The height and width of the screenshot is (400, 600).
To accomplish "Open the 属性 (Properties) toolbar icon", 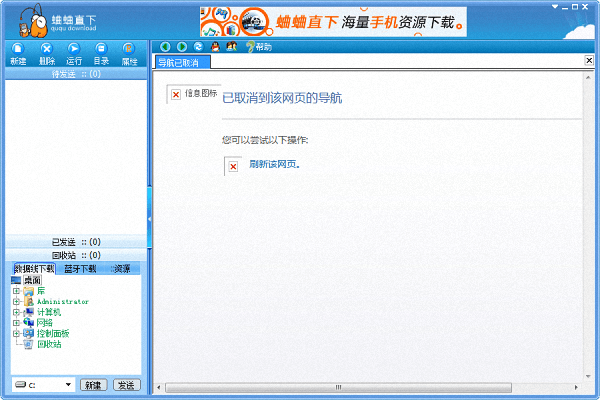I will [x=129, y=54].
